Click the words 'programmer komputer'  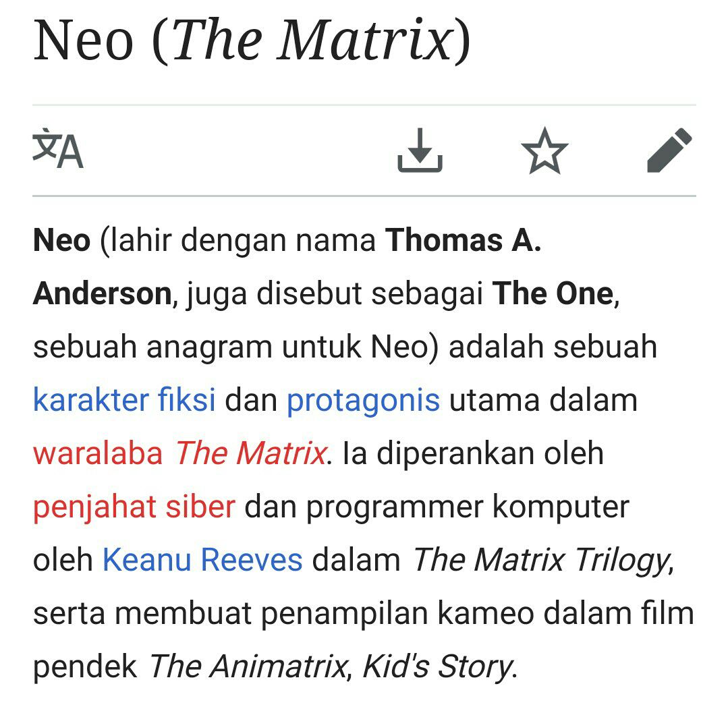[x=468, y=507]
